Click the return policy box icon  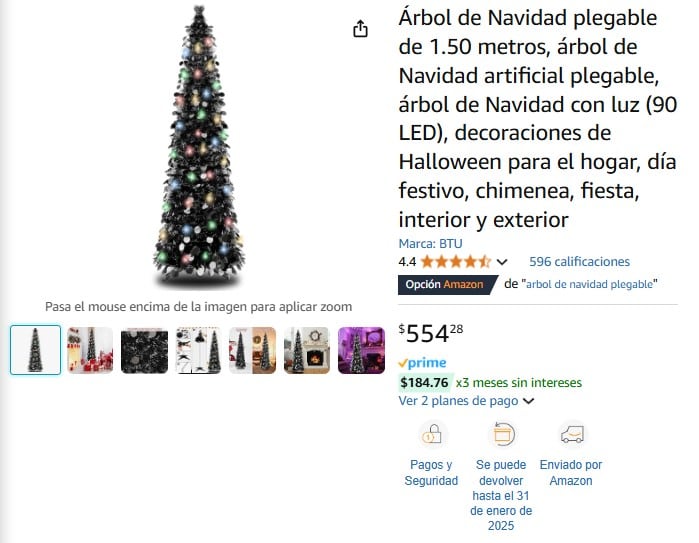(x=502, y=434)
